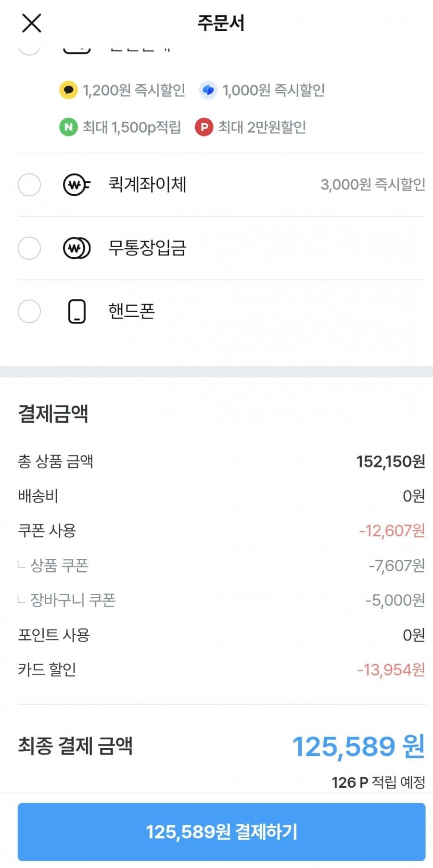Tap the green Naver Pay icon

pos(68,127)
